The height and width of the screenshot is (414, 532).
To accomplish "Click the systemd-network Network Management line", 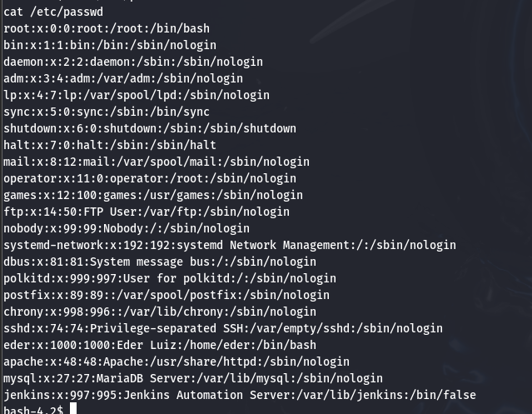I will (230, 246).
